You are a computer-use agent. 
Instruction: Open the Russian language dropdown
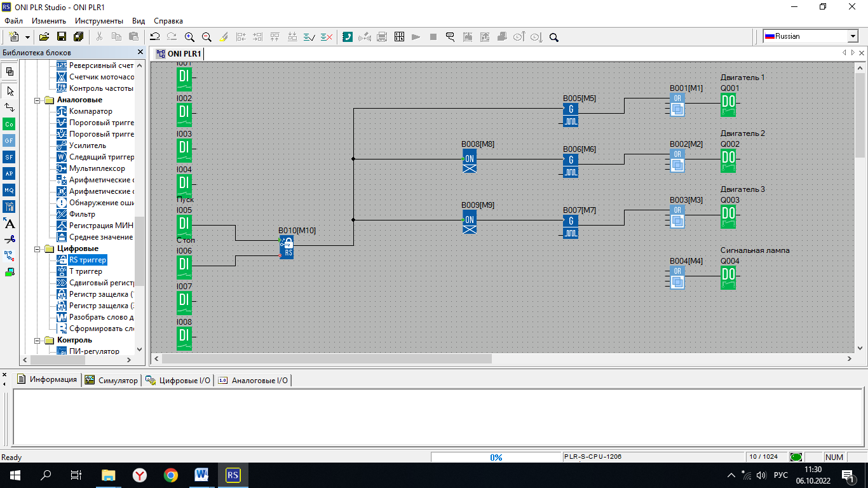[x=853, y=36]
